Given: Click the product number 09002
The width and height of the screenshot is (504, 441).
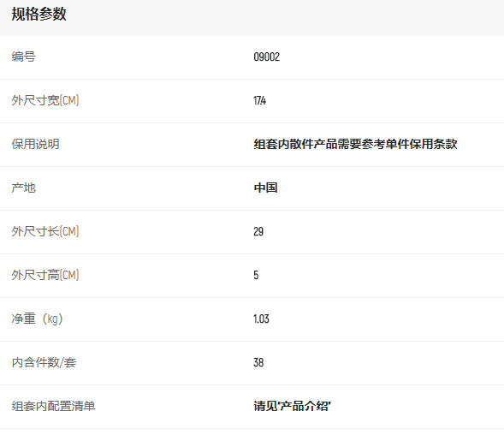Looking at the screenshot, I should pyautogui.click(x=266, y=57).
